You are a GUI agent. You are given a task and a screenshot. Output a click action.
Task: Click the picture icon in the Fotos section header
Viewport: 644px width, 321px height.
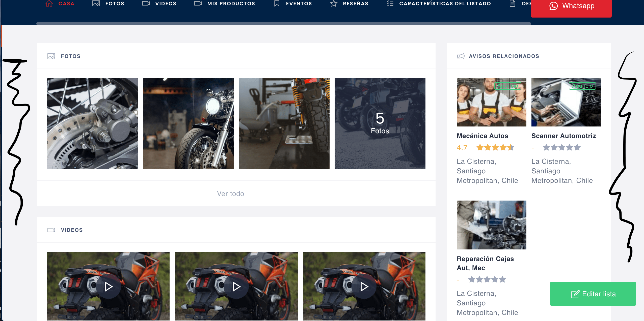coord(51,56)
